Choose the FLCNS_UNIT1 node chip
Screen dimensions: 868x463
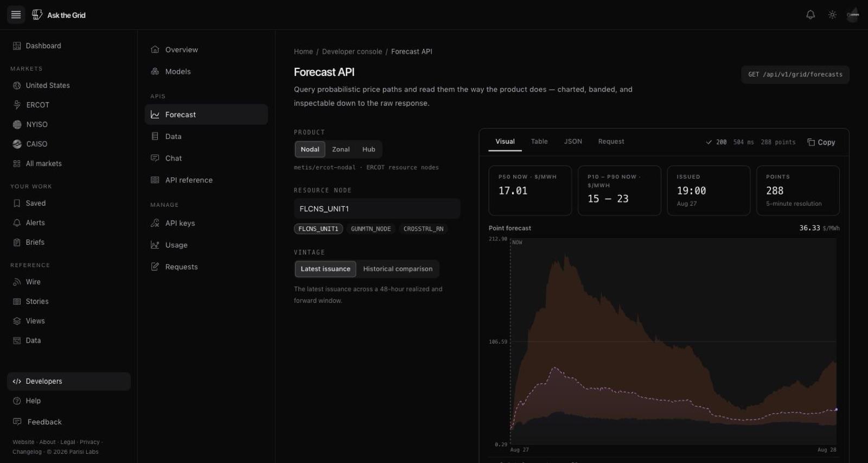[318, 229]
